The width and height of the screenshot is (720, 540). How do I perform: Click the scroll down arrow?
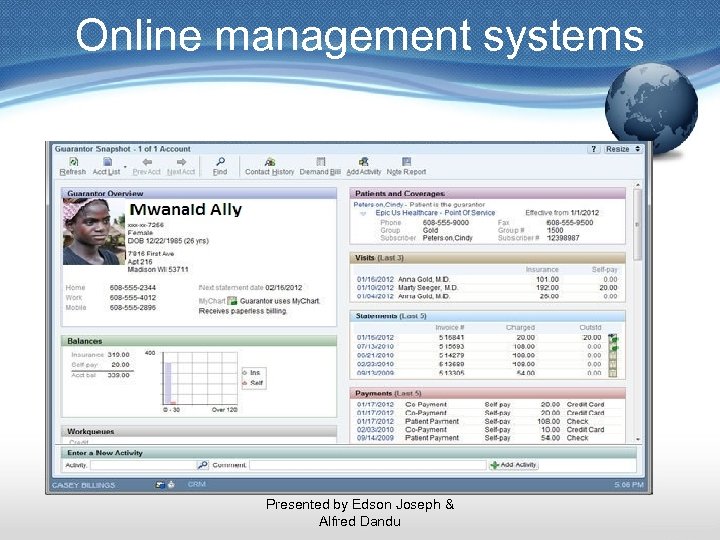pos(637,439)
